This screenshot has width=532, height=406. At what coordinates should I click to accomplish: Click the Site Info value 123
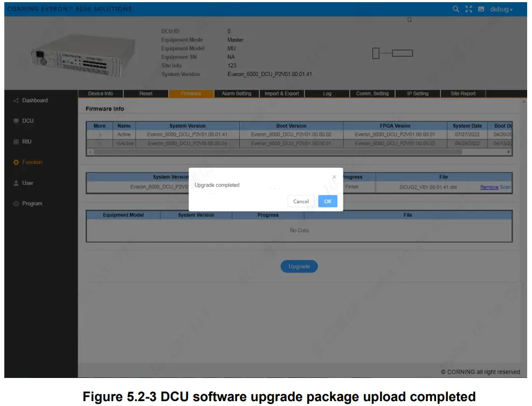pyautogui.click(x=232, y=66)
